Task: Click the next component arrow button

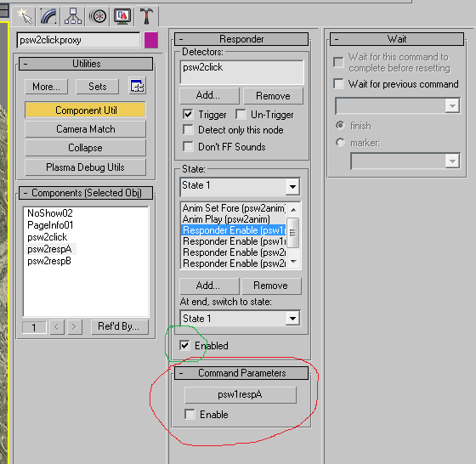Action: coord(75,327)
